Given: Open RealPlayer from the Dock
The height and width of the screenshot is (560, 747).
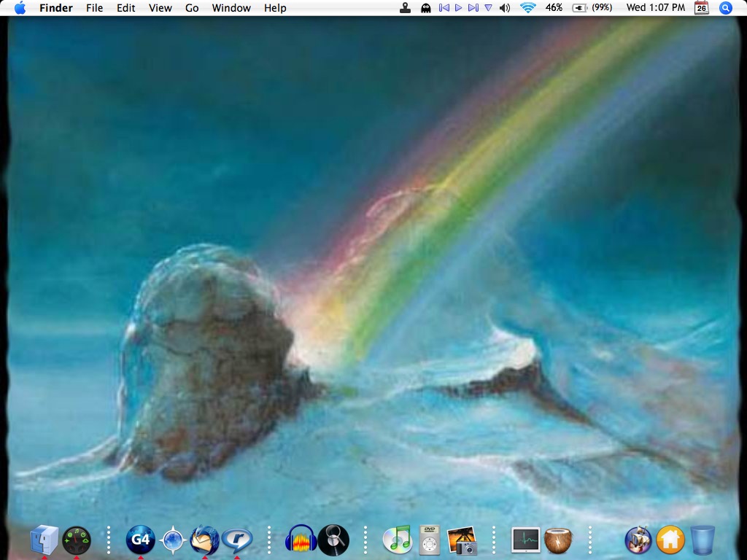Looking at the screenshot, I should [x=237, y=540].
